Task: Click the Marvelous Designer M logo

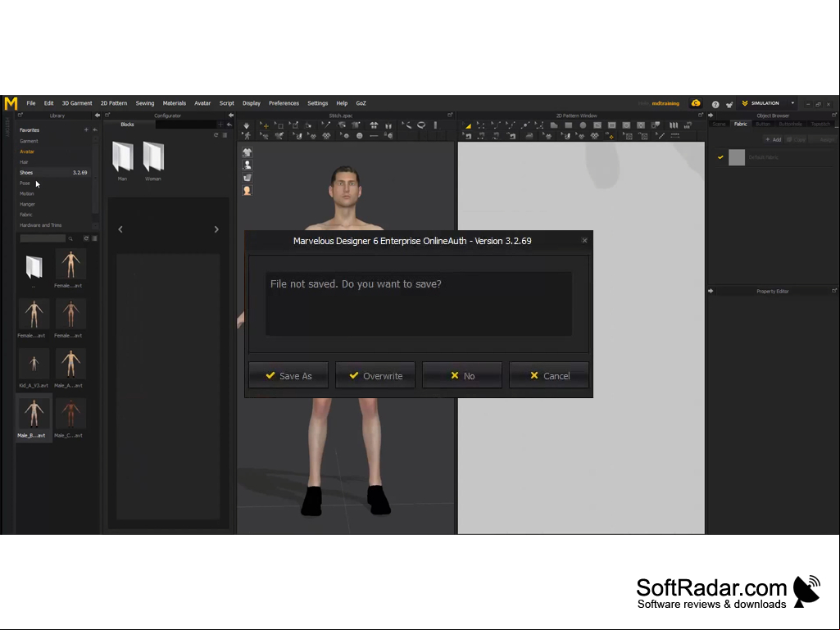Action: point(11,103)
